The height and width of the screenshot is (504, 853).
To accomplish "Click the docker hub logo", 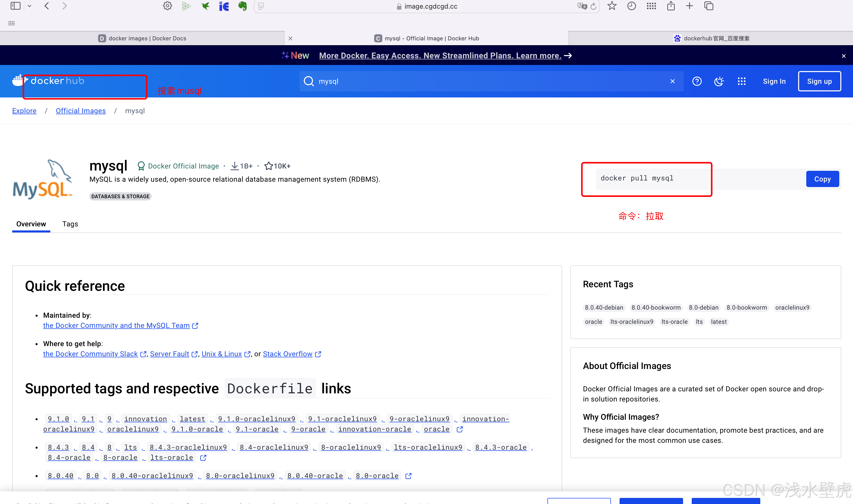I will [48, 81].
